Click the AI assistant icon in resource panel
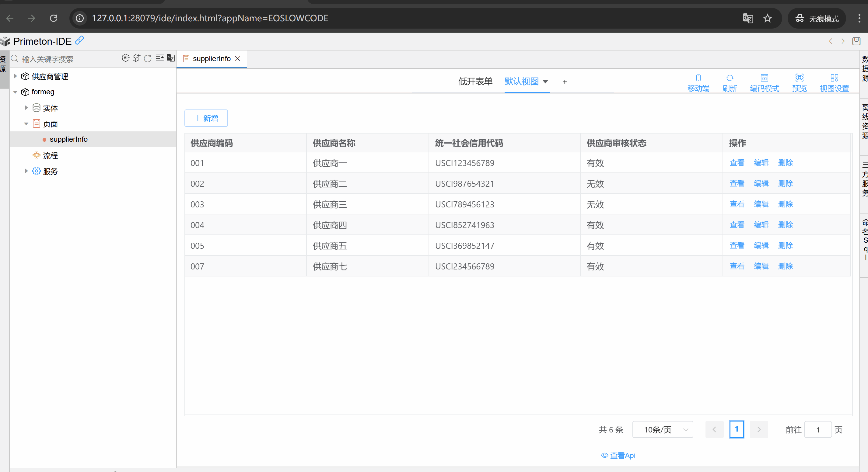The image size is (868, 472). (125, 58)
